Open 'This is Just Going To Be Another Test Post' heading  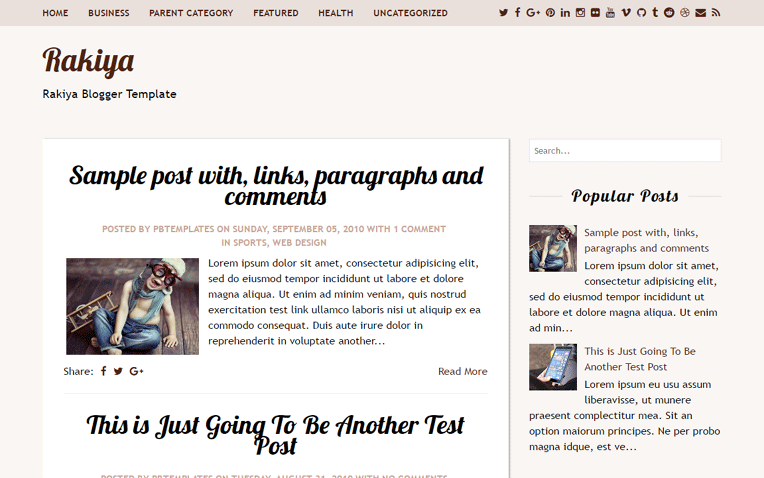(x=276, y=435)
